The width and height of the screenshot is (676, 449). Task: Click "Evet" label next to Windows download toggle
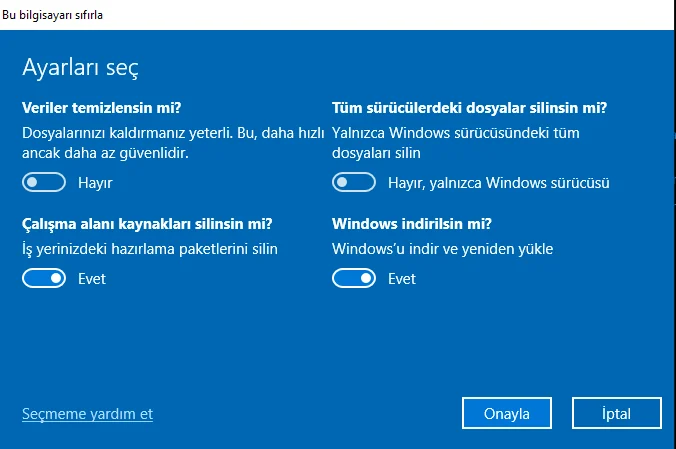[402, 279]
